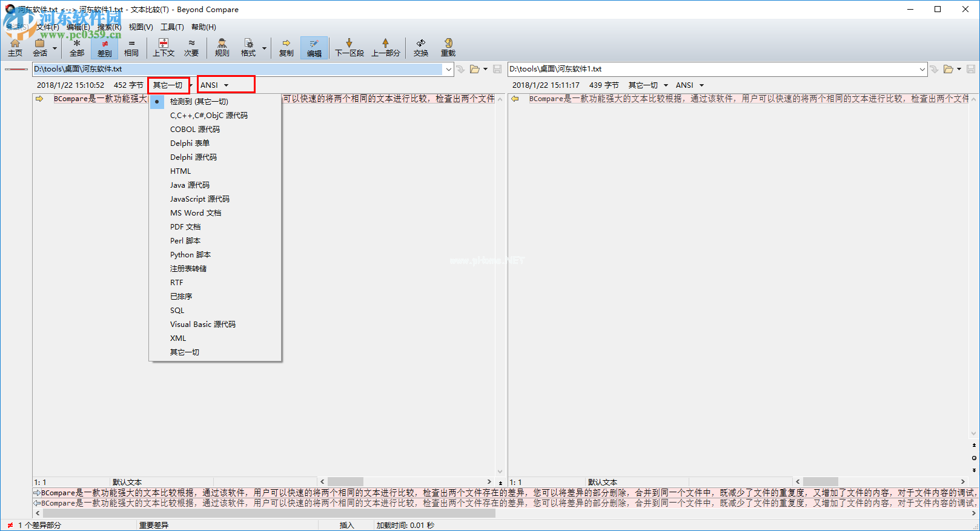Screen dimensions: 980x531
Task: Click the Home (主页) toolbar icon
Action: pyautogui.click(x=15, y=48)
